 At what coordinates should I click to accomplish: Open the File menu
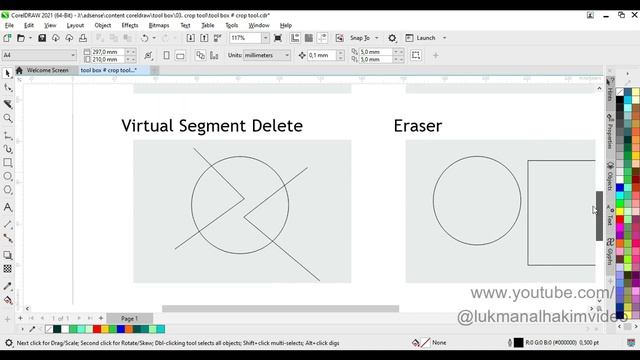tap(9, 25)
